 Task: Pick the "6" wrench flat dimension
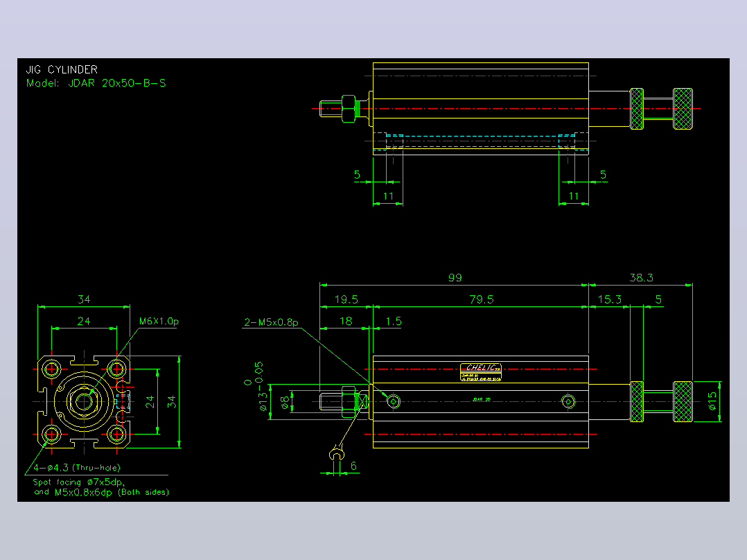point(353,466)
